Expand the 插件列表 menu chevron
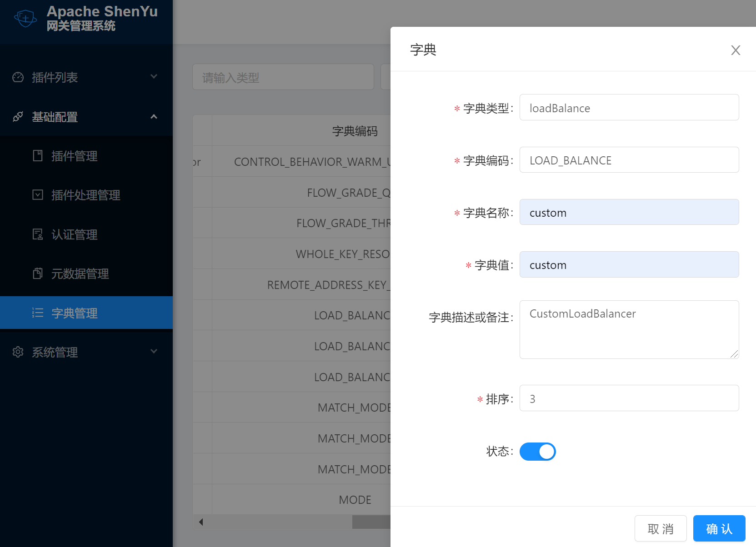This screenshot has width=756, height=547. pos(154,77)
